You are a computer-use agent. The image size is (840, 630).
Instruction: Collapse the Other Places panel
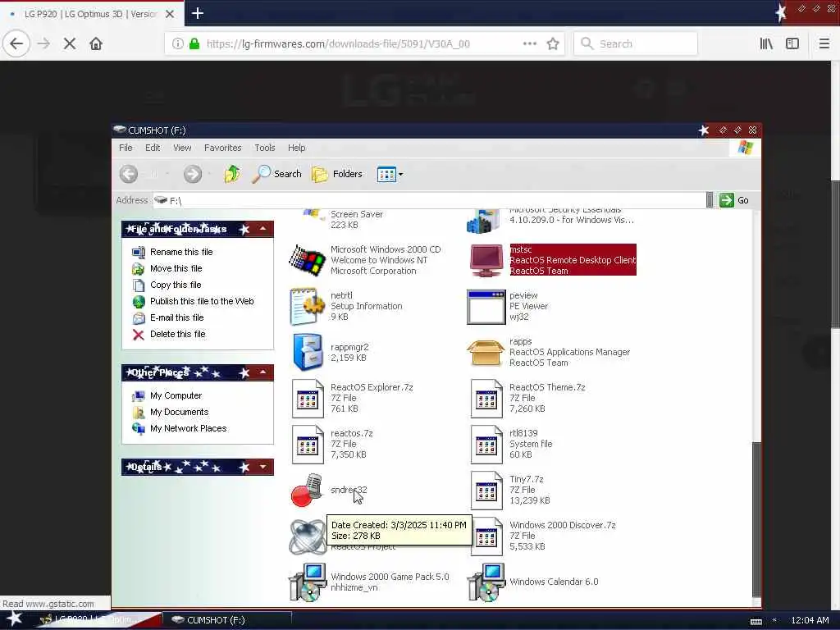(263, 372)
